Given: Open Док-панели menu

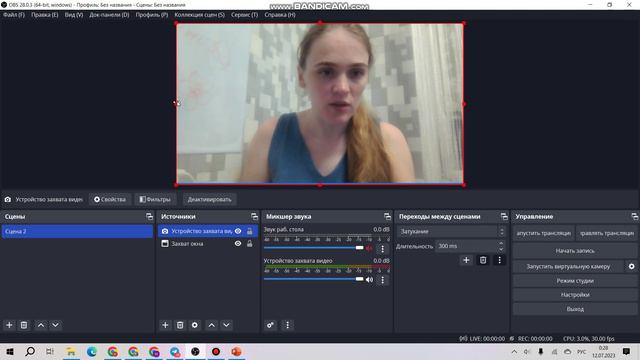Looking at the screenshot, I should point(109,15).
